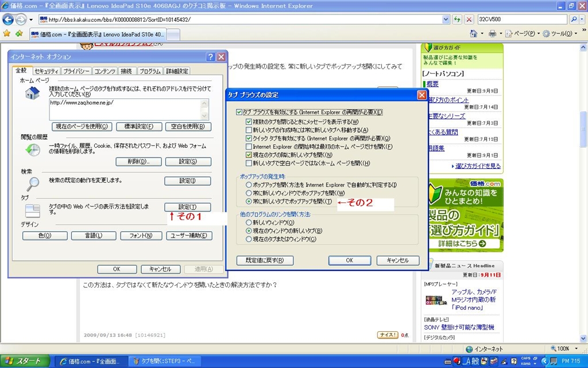588x368 pixels.
Task: Click the Stop loading red X icon
Action: click(x=469, y=19)
